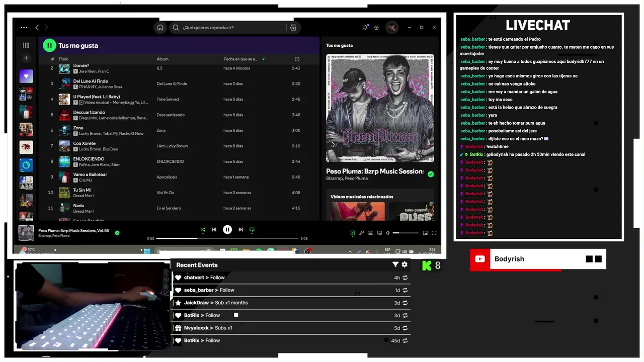This screenshot has height=362, width=644.
Task: Toggle repeat mode
Action: [x=252, y=230]
